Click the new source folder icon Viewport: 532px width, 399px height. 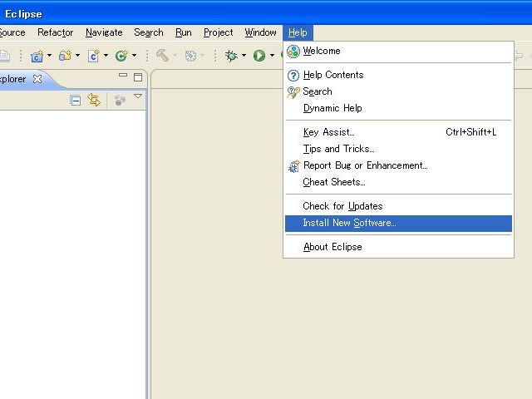click(x=65, y=56)
